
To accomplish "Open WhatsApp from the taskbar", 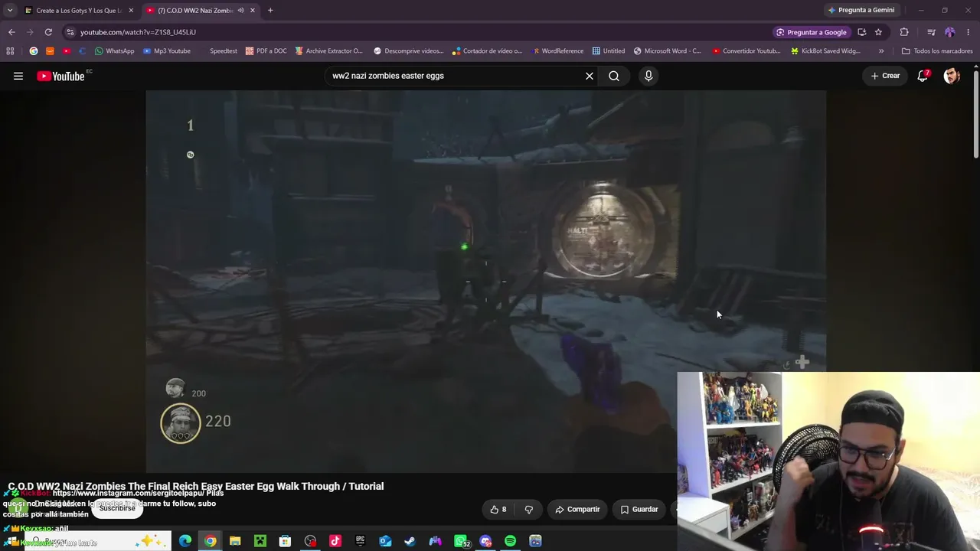I will point(461,541).
